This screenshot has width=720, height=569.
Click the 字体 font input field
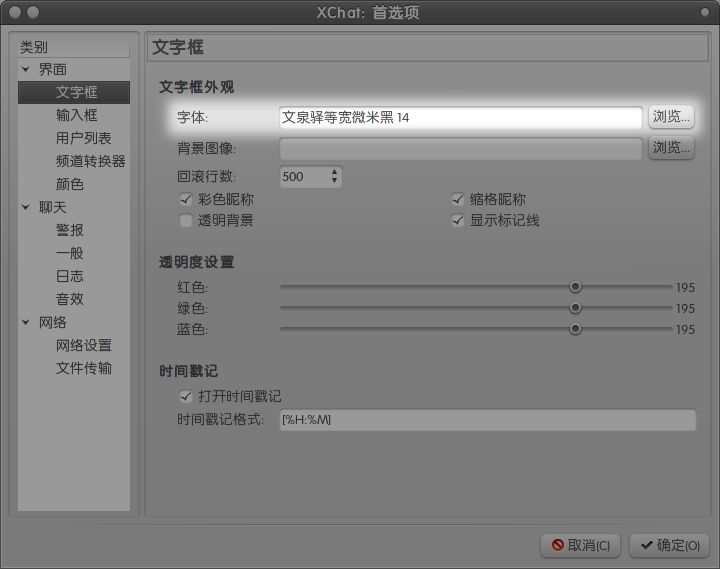click(x=461, y=118)
